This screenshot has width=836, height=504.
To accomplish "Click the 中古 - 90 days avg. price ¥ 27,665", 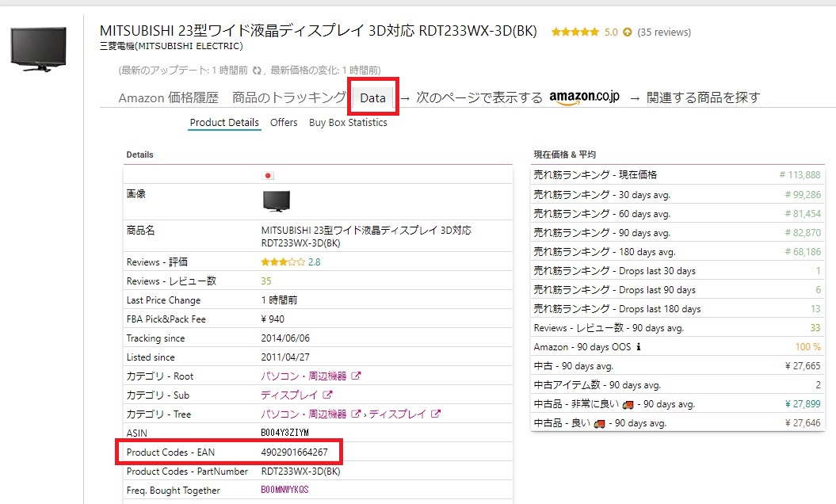I will pos(803,366).
